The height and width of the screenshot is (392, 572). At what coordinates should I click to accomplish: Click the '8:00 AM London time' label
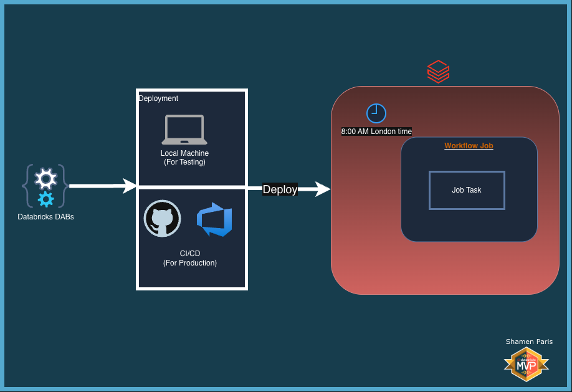point(376,131)
